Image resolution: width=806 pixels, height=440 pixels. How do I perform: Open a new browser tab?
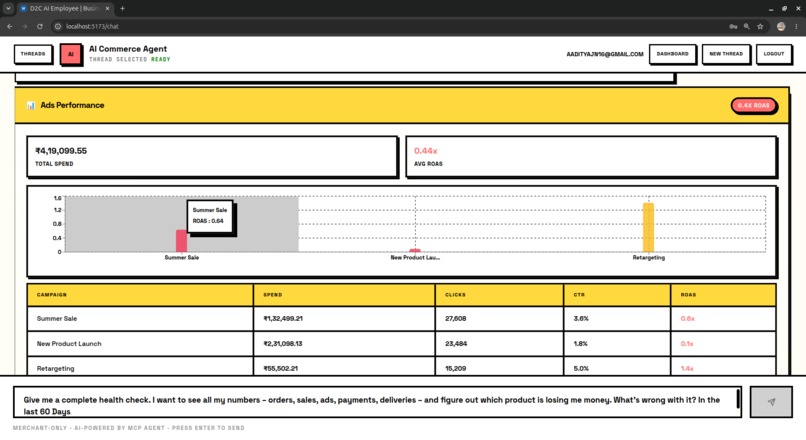click(122, 8)
